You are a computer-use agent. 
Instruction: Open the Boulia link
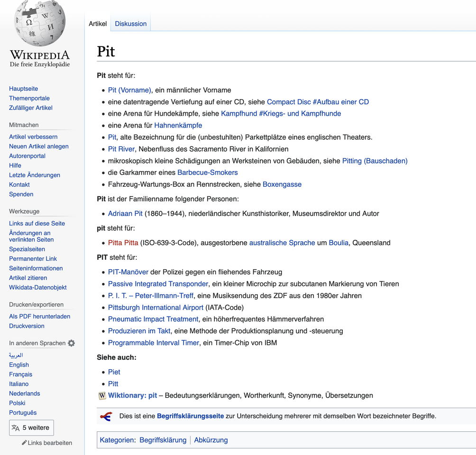click(339, 243)
